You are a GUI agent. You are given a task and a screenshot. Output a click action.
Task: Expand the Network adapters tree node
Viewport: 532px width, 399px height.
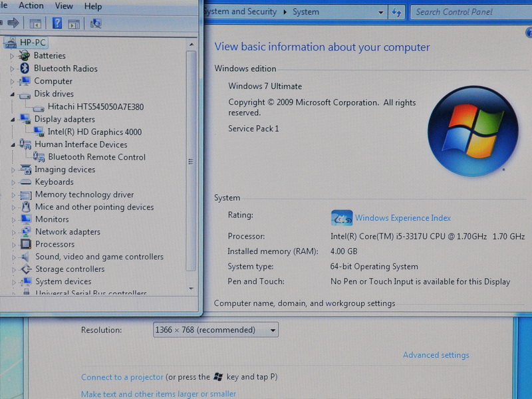(13, 232)
